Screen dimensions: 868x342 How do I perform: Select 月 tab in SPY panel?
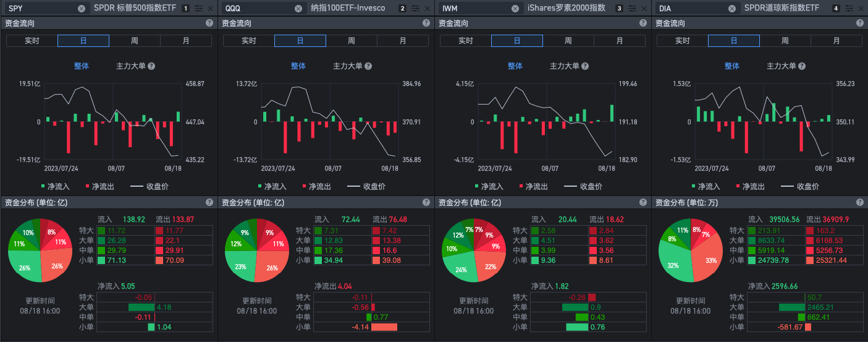(x=186, y=41)
